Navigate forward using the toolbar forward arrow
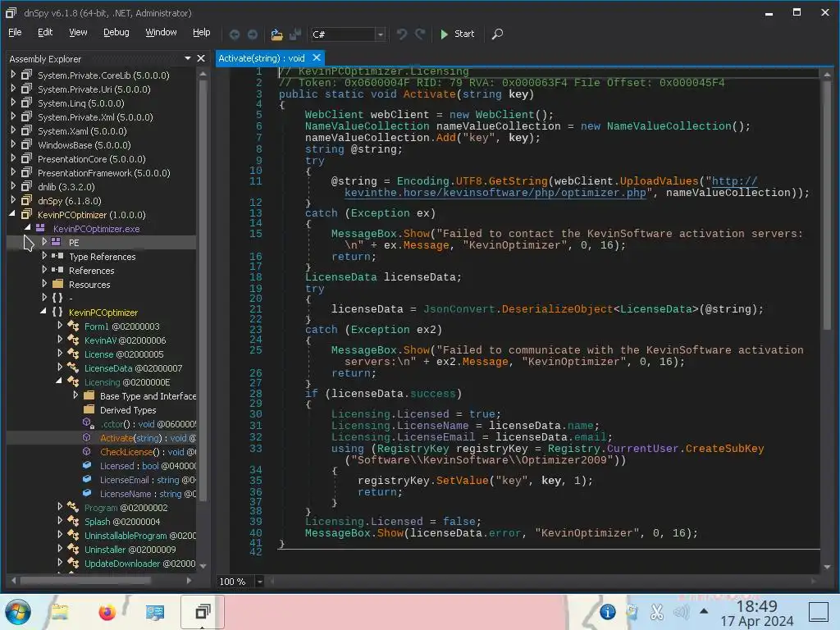Viewport: 840px width, 630px height. click(253, 34)
